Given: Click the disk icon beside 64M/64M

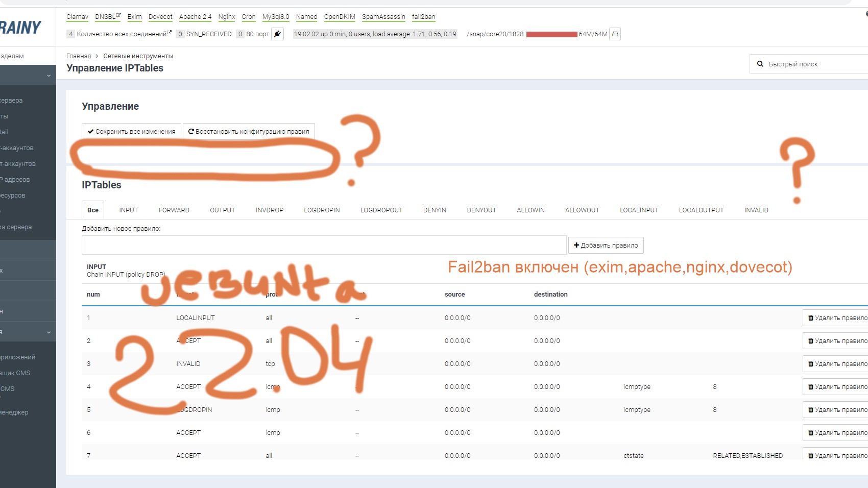Looking at the screenshot, I should (x=615, y=34).
